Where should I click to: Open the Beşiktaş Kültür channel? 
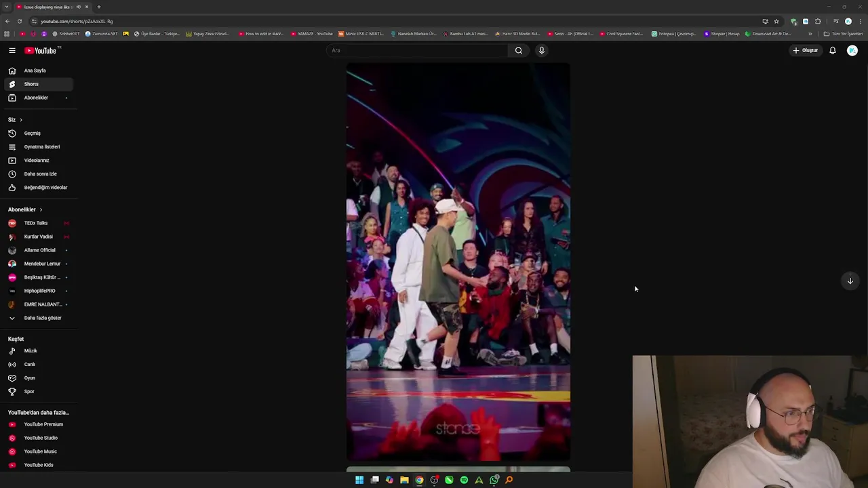39,277
